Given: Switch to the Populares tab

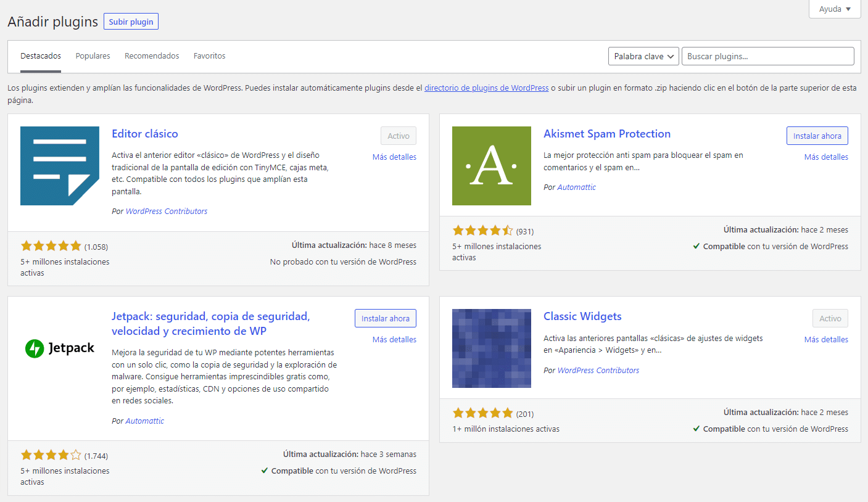Looking at the screenshot, I should point(93,56).
